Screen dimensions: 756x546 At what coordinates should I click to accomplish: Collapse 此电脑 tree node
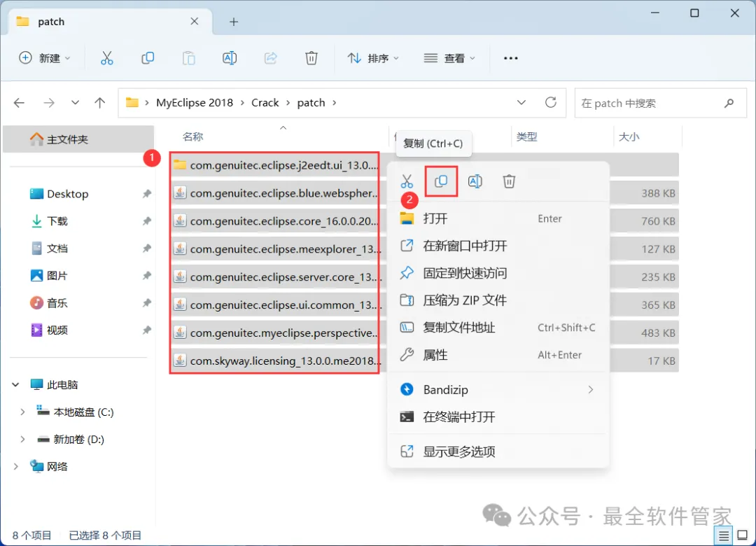[15, 384]
